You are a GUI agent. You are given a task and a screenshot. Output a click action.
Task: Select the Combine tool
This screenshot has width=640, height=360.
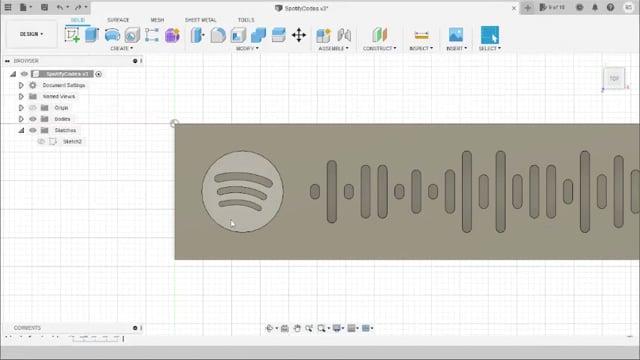258,35
